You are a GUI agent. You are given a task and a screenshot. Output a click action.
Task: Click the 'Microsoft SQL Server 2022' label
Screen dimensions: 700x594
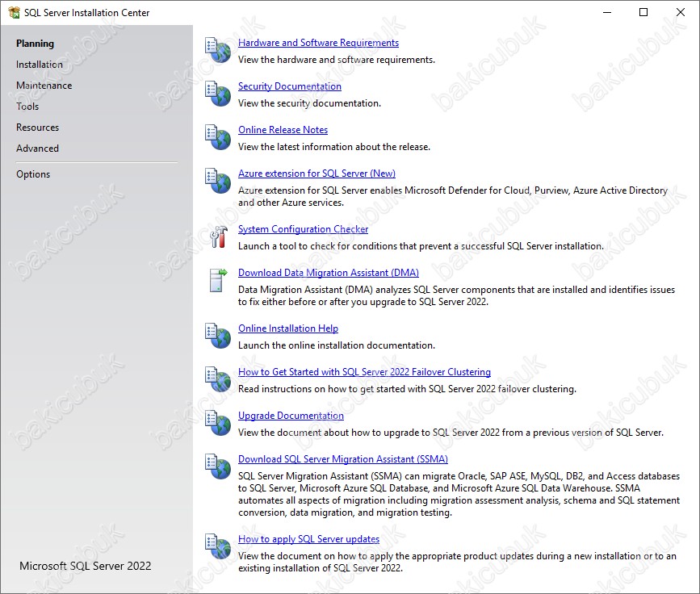coord(86,566)
